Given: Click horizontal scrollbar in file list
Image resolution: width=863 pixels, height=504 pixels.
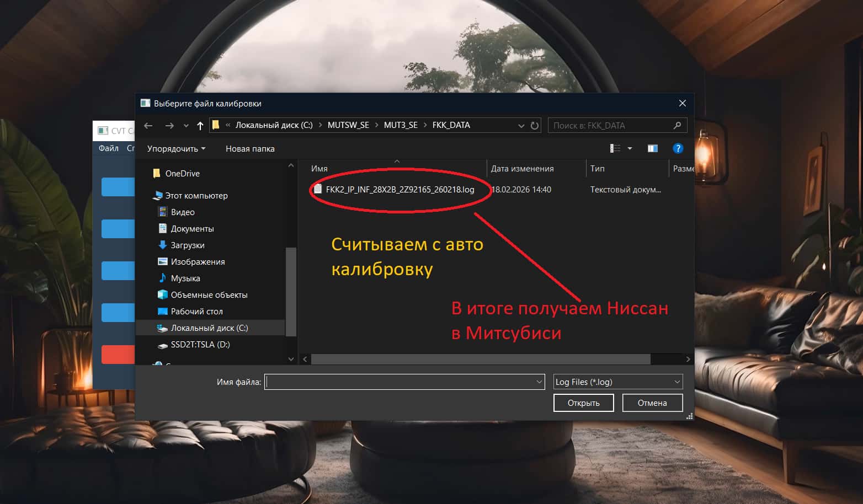Looking at the screenshot, I should point(481,359).
